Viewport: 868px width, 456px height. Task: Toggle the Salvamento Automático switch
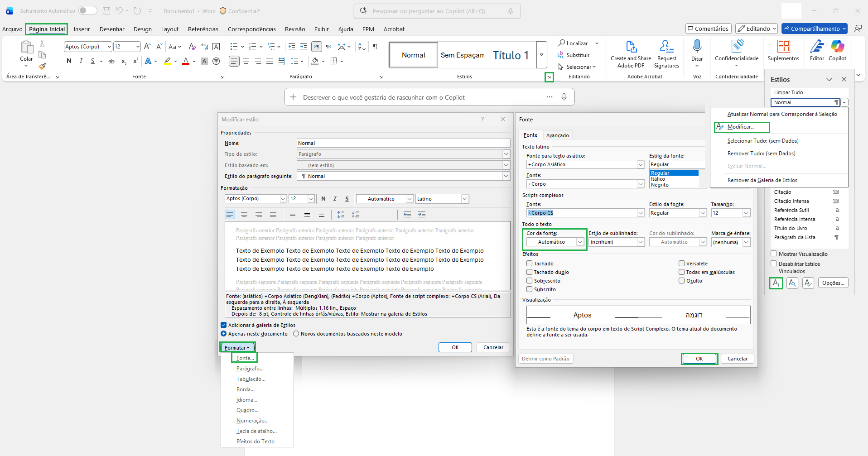(87, 10)
